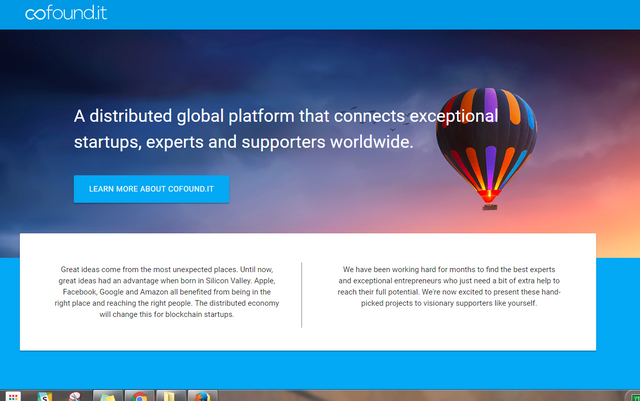Screen dimensions: 640x401
Task: Click the paragraph starting 'Great ideas come from'
Action: pyautogui.click(x=167, y=292)
